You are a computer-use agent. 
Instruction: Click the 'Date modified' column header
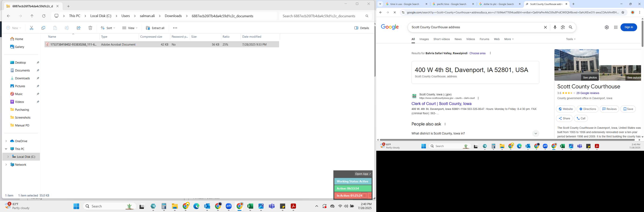point(260,37)
